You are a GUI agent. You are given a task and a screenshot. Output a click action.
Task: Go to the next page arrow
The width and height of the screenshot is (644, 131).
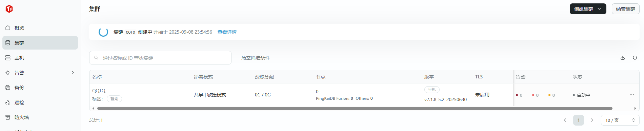tap(592, 120)
